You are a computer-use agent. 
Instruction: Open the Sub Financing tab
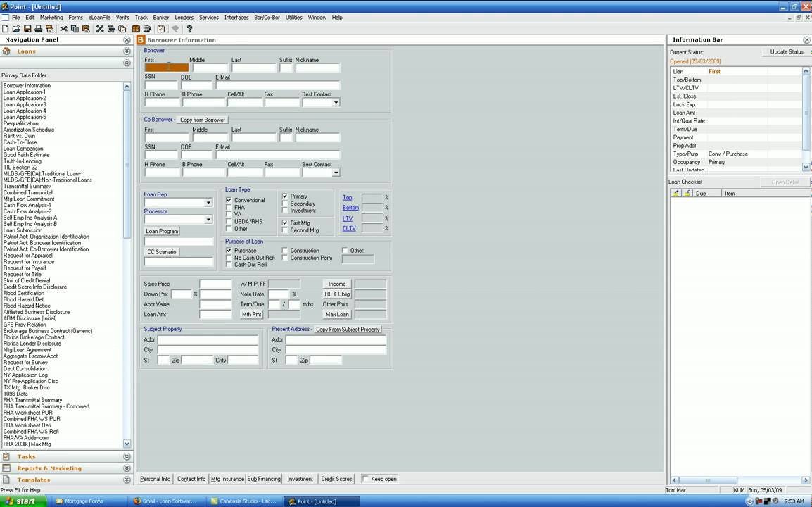tap(264, 479)
